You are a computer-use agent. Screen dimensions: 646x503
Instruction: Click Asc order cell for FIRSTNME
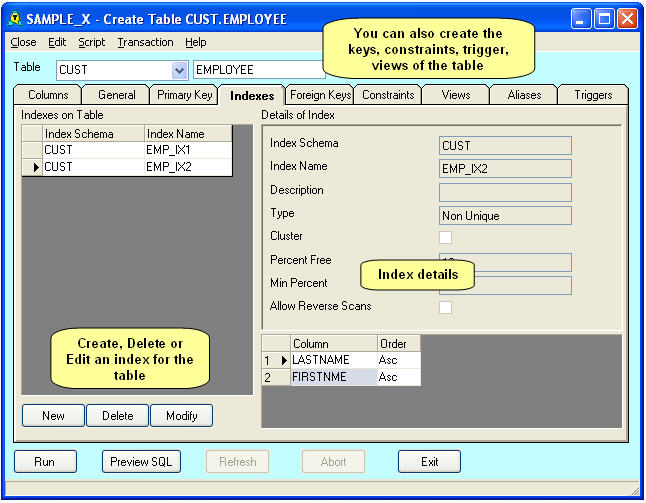(399, 377)
